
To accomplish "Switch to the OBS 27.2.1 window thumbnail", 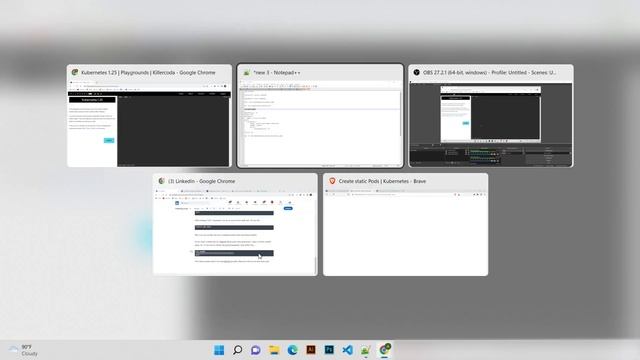I will (x=491, y=116).
